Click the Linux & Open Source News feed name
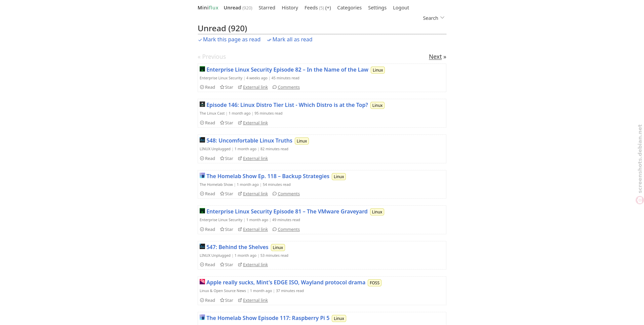Image resolution: width=644 pixels, height=325 pixels. point(223,291)
